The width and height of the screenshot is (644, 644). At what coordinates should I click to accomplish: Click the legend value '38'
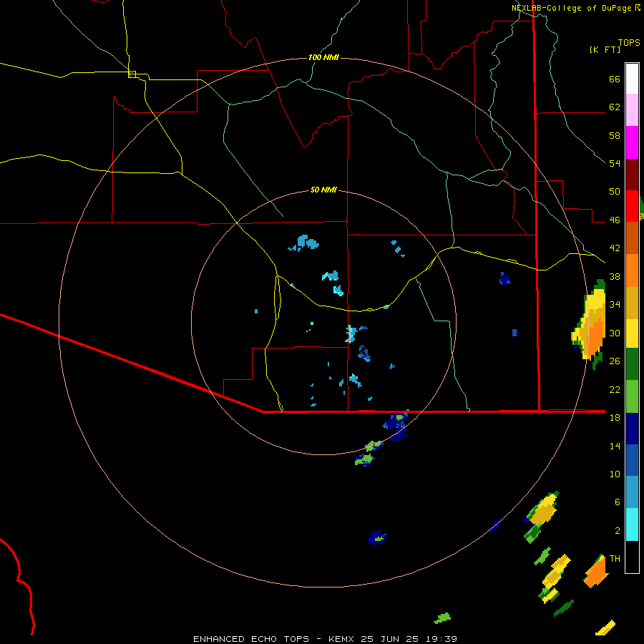(x=615, y=276)
